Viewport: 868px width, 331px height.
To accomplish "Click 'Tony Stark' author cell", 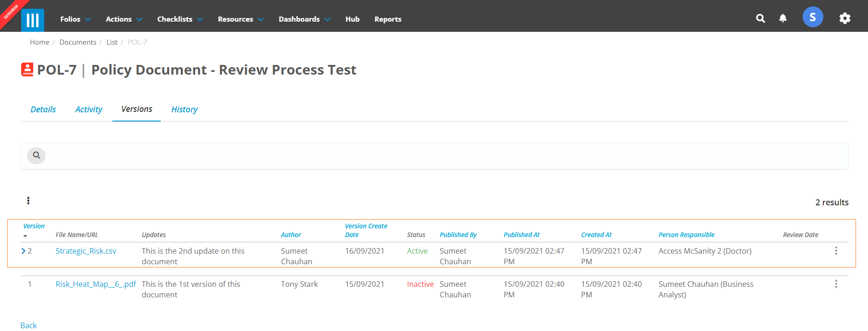I will (x=299, y=284).
